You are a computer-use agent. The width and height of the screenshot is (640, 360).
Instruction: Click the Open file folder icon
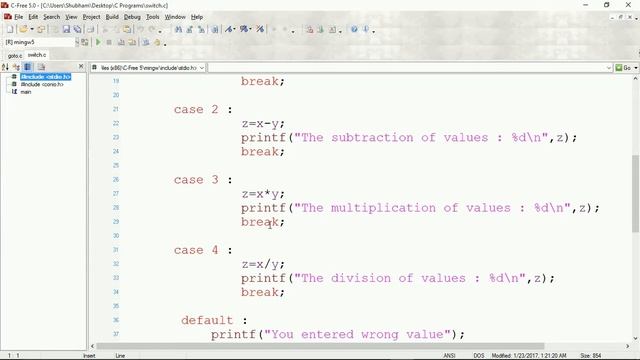pos(23,29)
